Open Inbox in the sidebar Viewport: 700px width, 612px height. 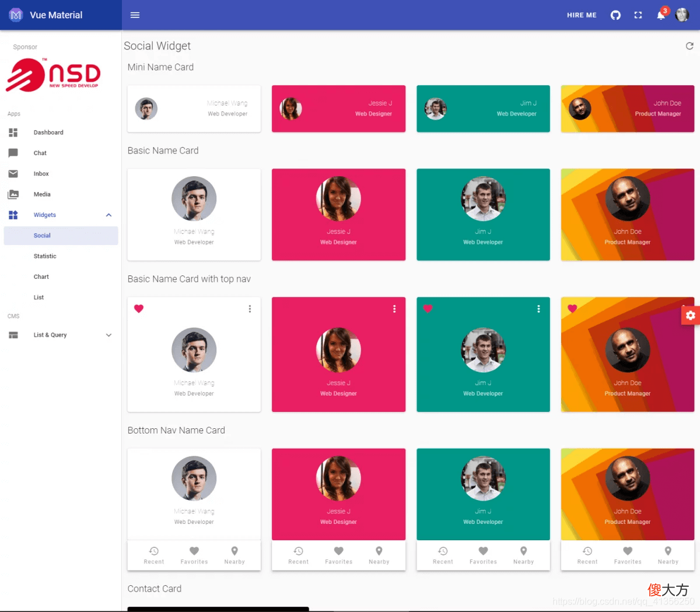61,174
